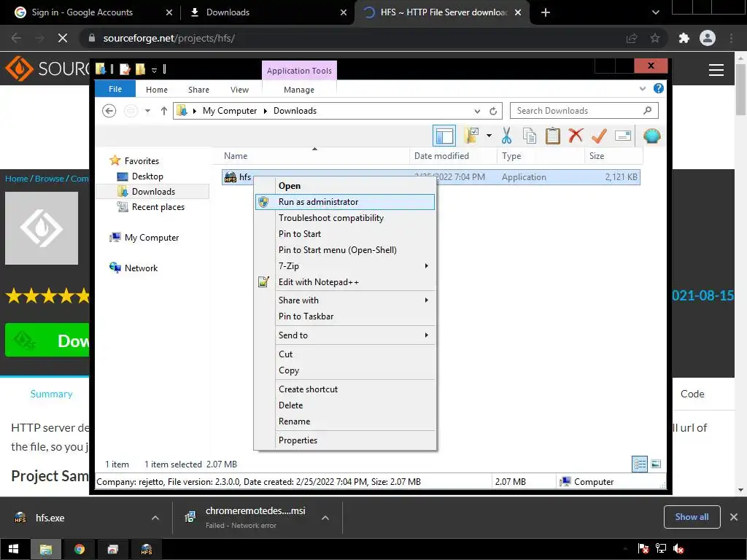Open Chrome extensions puzzle icon

tap(684, 38)
